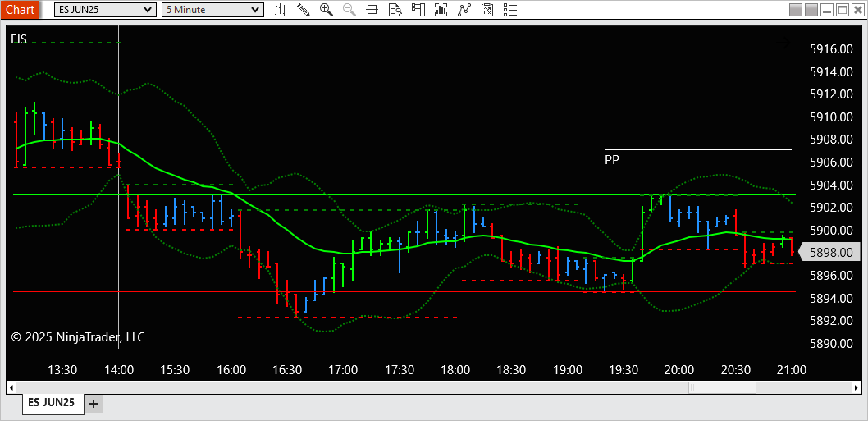Viewport: 868px width, 421px height.
Task: Toggle the Chart Trader panel
Action: [x=418, y=9]
